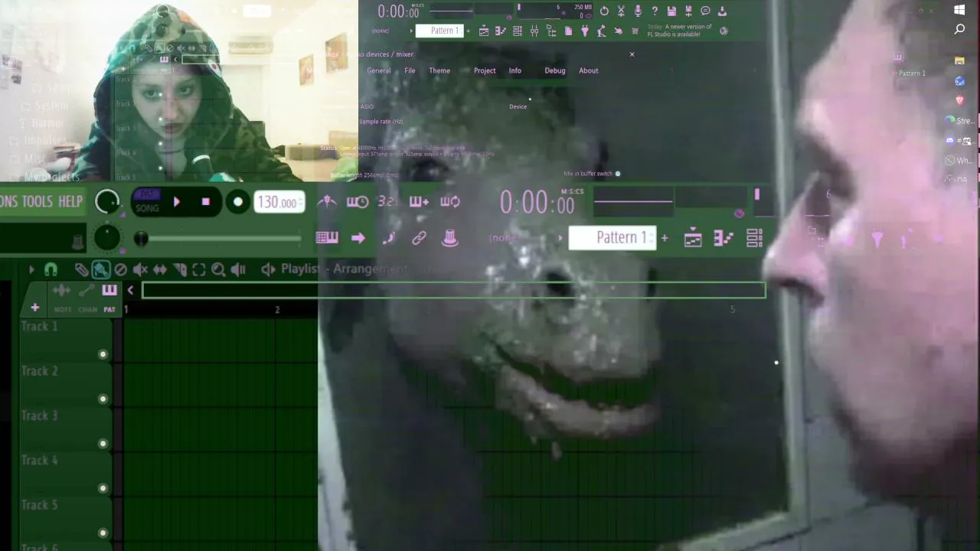The image size is (980, 551).
Task: Enable the Mix in buffer switch option
Action: click(x=618, y=174)
